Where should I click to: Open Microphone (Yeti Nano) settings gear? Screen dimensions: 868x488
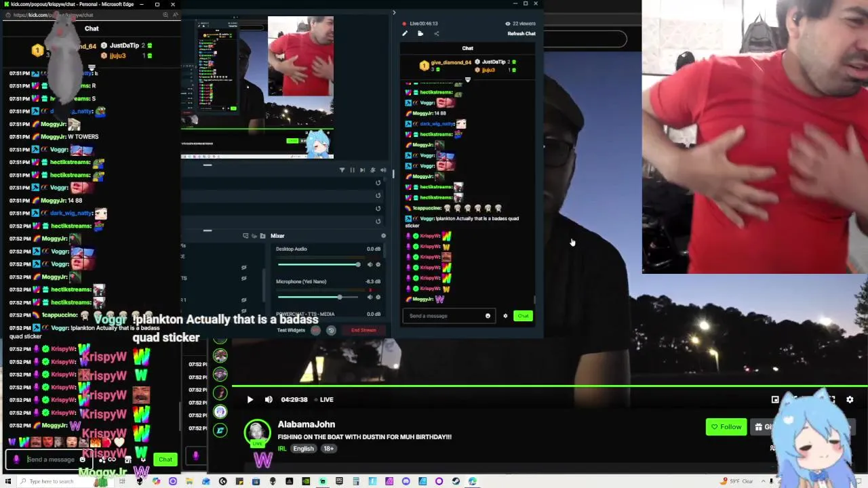(378, 297)
